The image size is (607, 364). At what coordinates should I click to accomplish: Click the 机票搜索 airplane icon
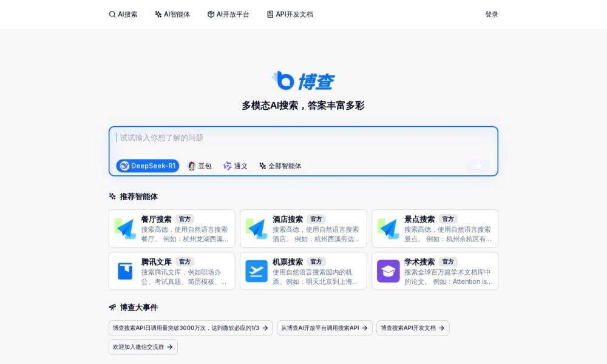[x=256, y=271]
